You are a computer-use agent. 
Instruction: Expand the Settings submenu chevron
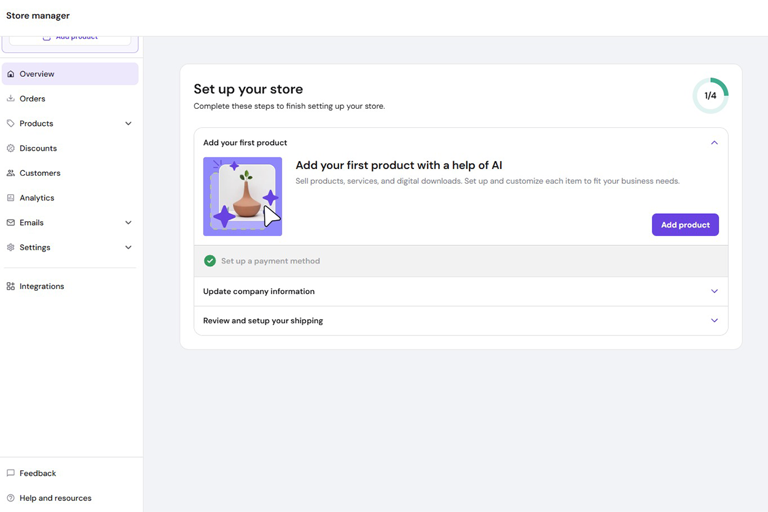(x=128, y=247)
